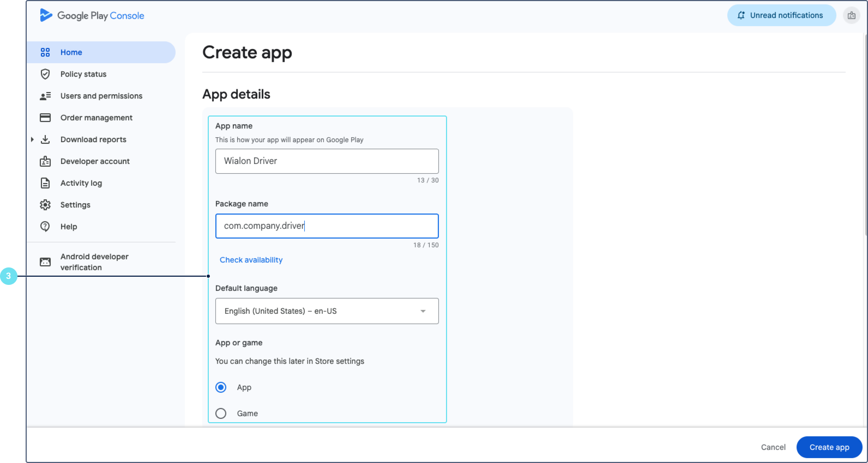
Task: Click the 'App details' section heading
Action: coord(236,94)
